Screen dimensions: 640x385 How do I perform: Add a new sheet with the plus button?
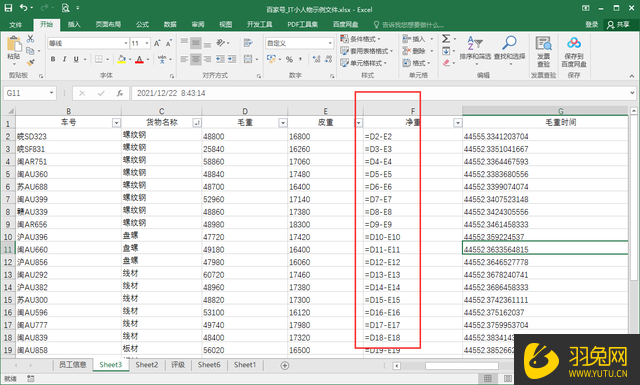[285, 365]
